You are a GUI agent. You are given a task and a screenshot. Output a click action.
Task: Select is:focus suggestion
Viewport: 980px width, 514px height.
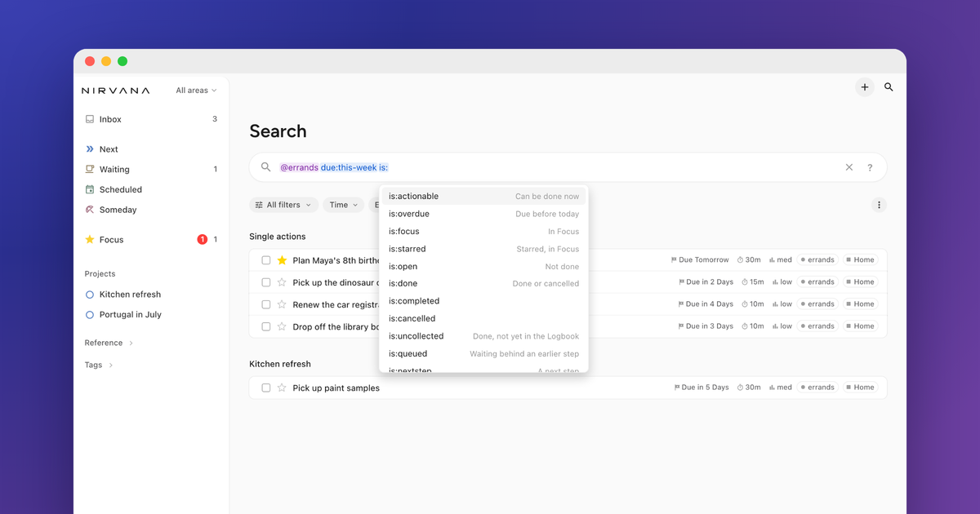pos(483,232)
